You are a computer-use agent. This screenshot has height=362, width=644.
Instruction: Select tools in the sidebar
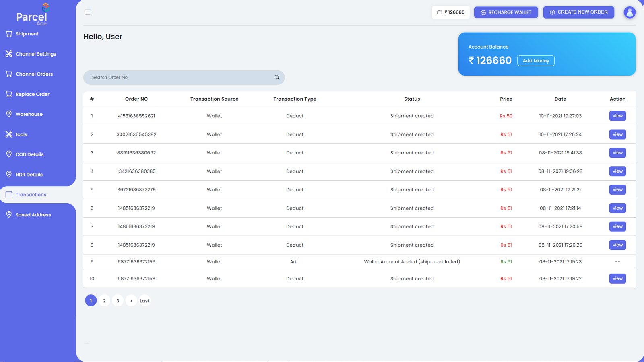click(x=21, y=134)
